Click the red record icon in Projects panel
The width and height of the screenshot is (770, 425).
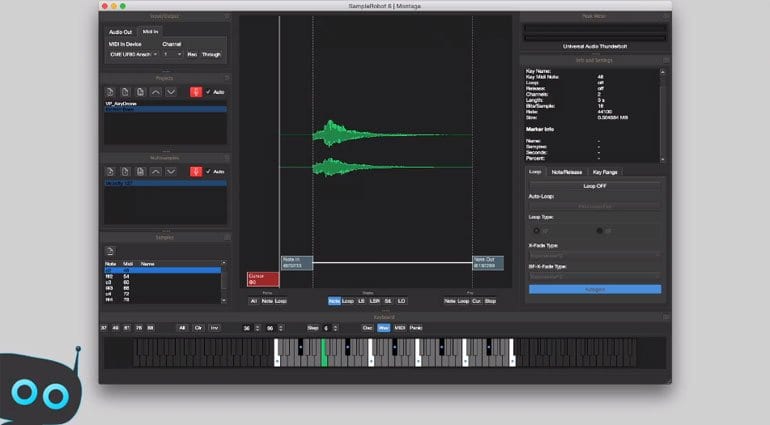(x=196, y=92)
